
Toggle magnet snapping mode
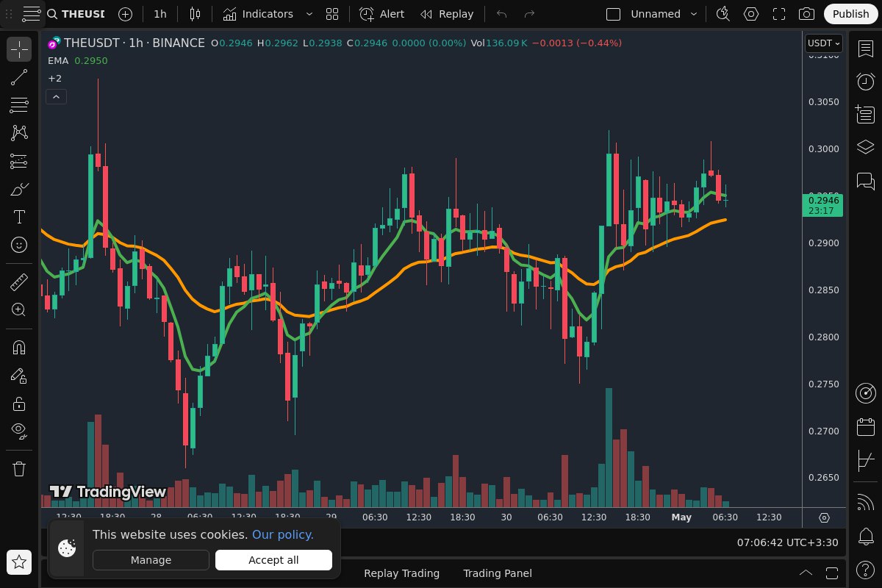point(19,348)
